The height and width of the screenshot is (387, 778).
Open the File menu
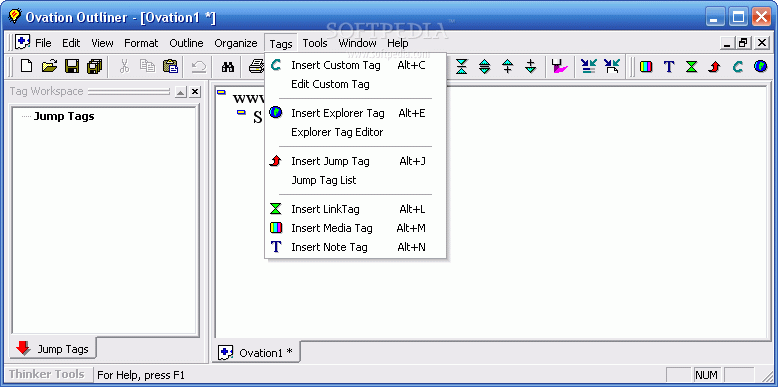coord(43,43)
